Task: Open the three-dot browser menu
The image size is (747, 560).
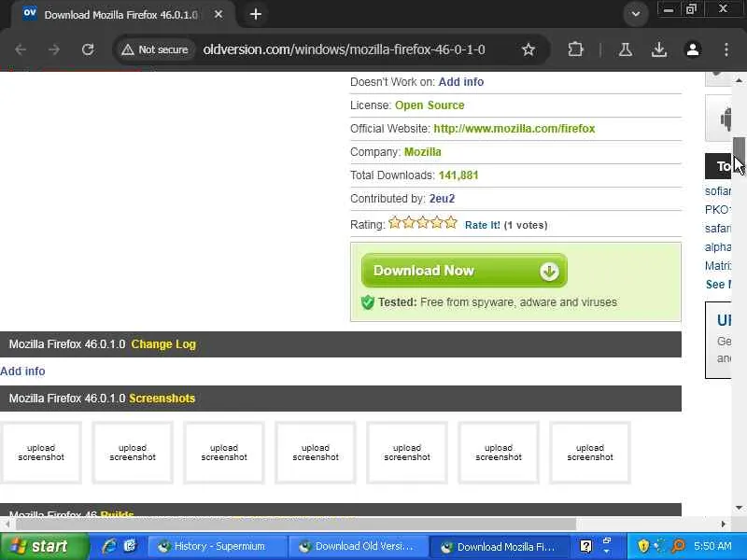Action: point(726,49)
